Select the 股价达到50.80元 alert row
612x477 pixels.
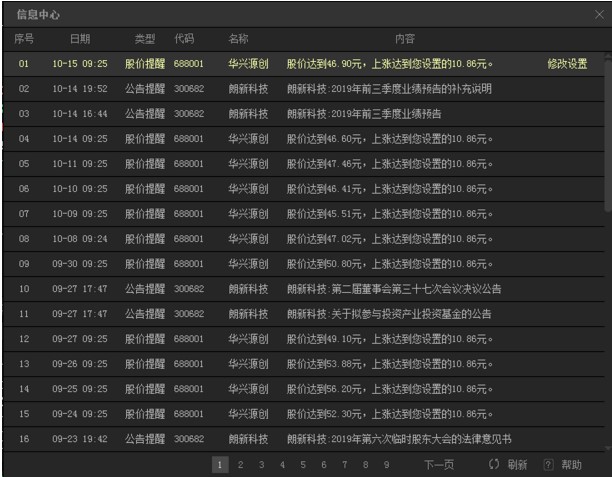[x=303, y=263]
